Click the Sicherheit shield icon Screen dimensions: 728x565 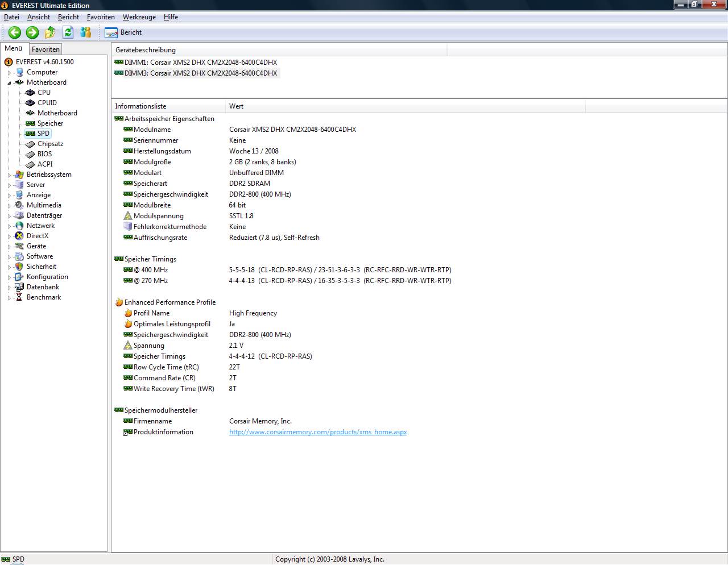(x=19, y=267)
